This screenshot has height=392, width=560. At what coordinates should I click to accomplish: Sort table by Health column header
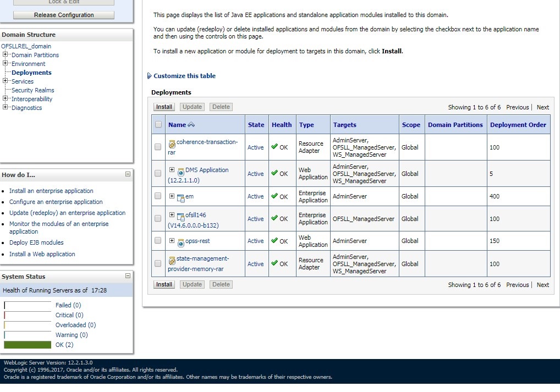click(x=282, y=125)
